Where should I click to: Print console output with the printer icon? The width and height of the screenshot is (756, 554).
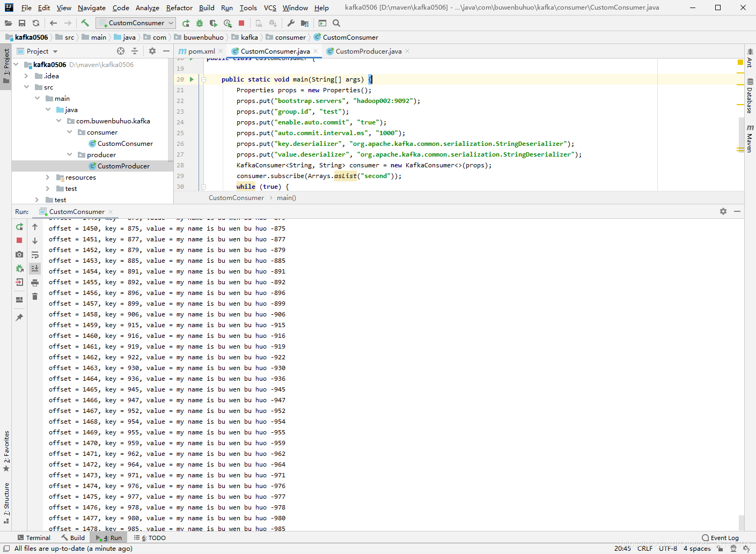point(35,283)
